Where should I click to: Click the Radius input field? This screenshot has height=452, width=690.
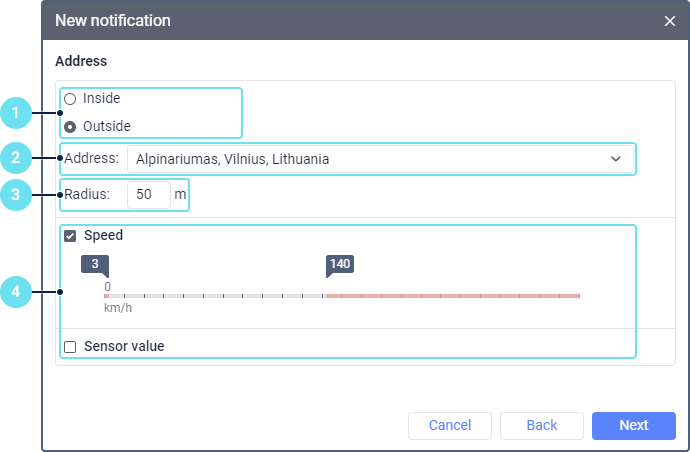(149, 195)
